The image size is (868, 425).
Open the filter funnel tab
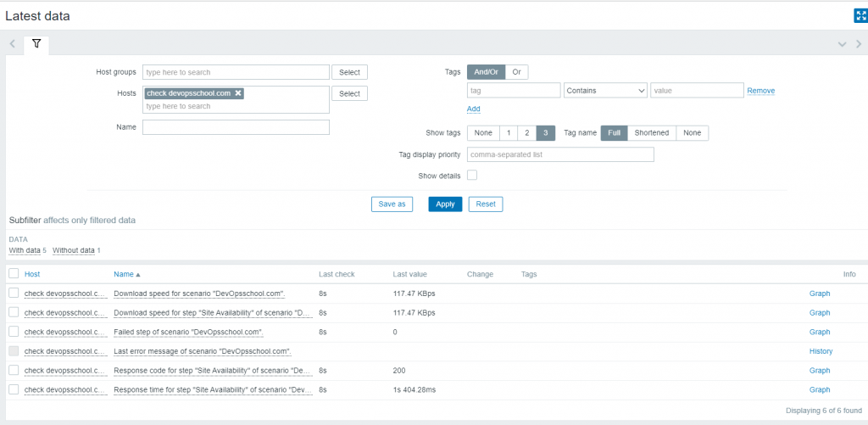(x=36, y=43)
